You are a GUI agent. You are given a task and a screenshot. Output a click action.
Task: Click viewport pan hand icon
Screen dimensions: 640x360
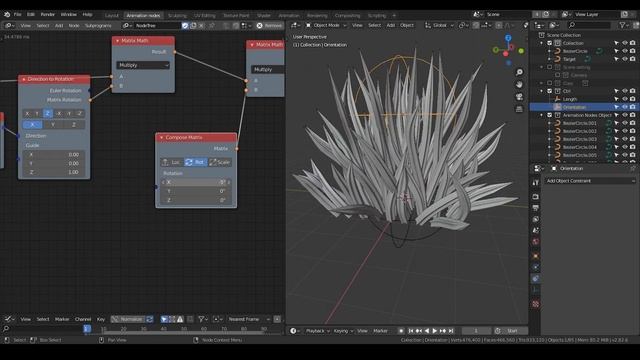[519, 84]
